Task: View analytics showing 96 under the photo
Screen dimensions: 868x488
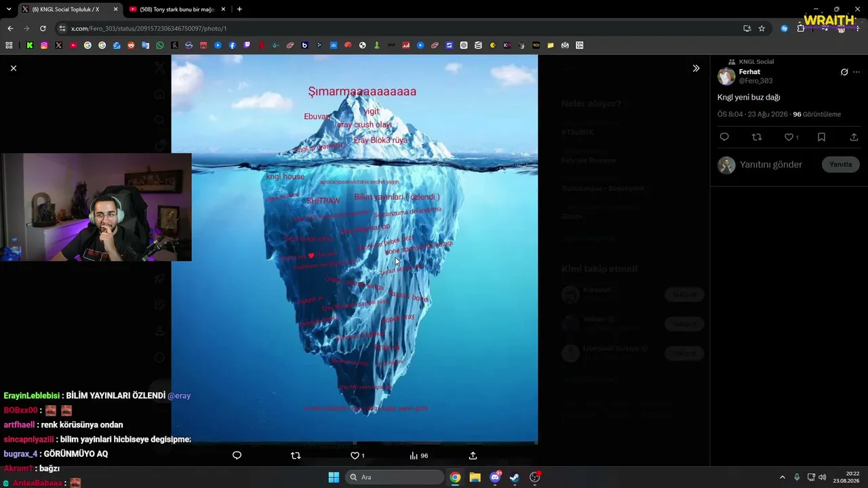Action: click(x=418, y=455)
